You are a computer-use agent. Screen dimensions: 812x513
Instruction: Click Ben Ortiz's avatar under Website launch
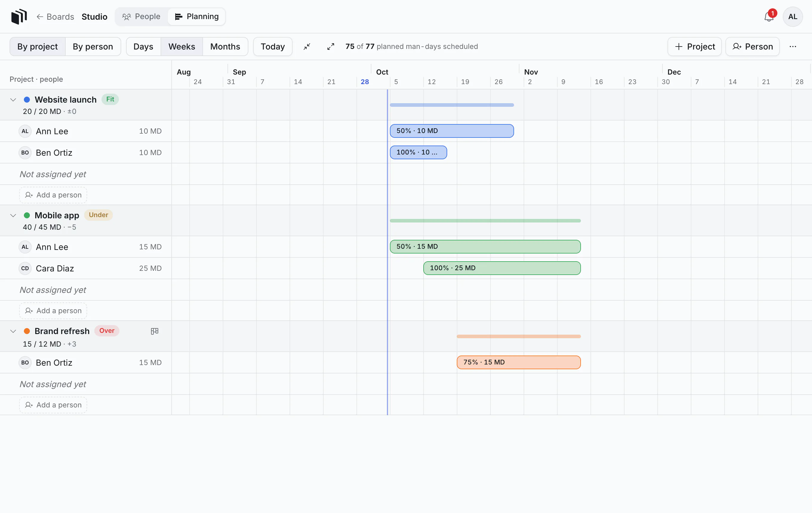coord(25,153)
